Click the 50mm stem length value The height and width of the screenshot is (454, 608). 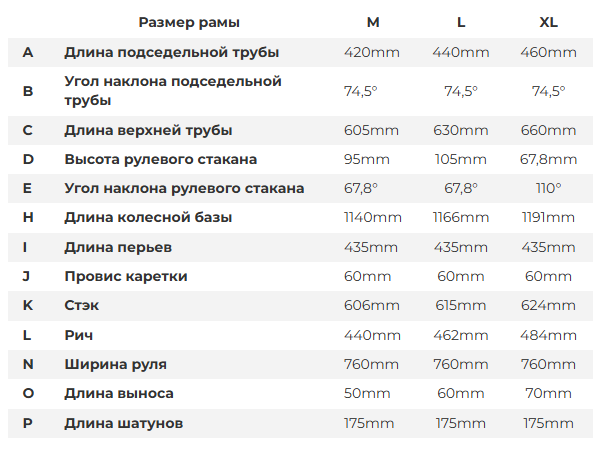[367, 394]
